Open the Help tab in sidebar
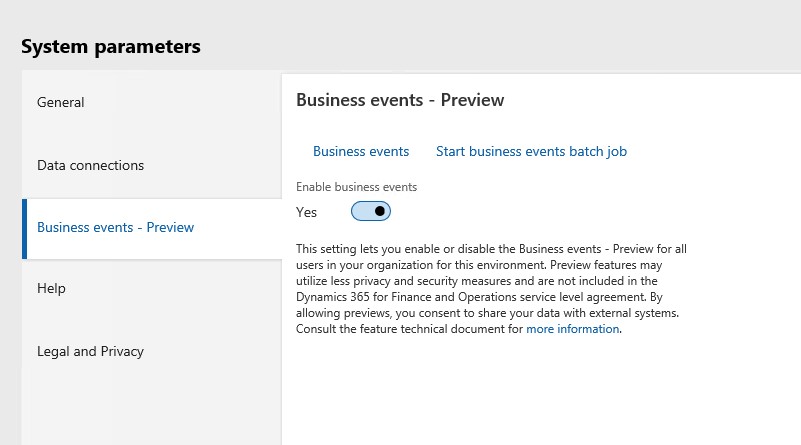The width and height of the screenshot is (801, 445). click(x=51, y=288)
